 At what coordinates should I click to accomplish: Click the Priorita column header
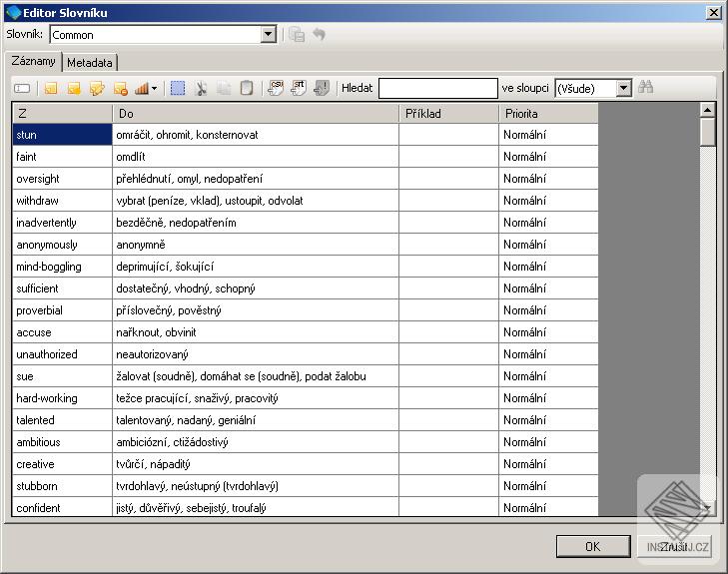548,114
